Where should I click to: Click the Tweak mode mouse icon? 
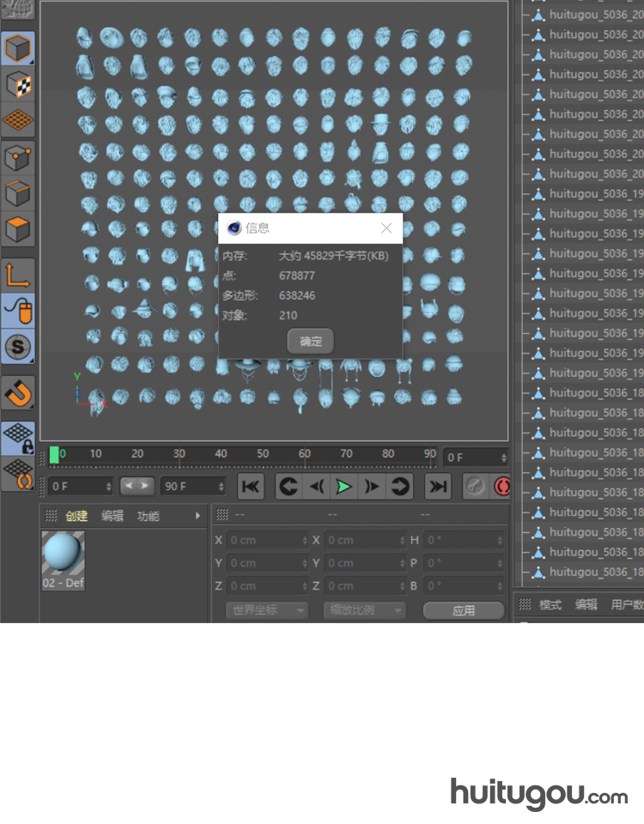coord(18,311)
